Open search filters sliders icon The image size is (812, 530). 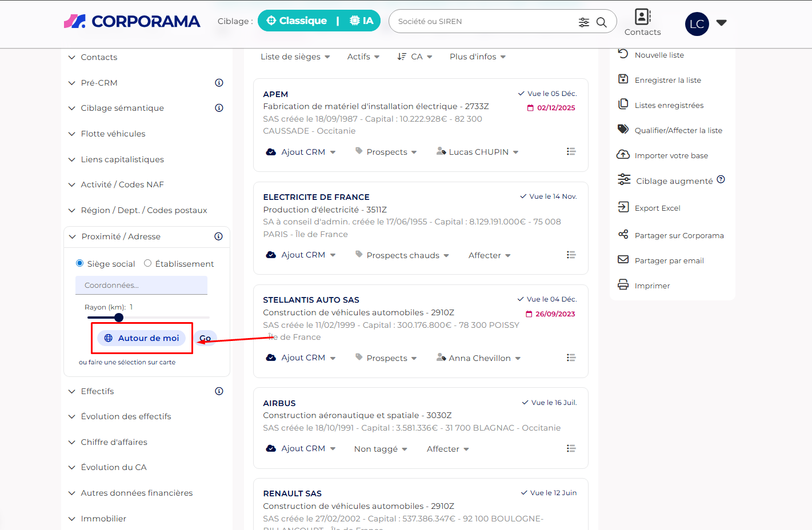tap(583, 22)
